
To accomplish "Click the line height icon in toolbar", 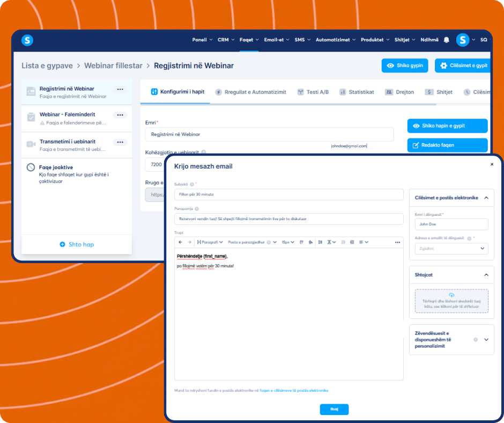I will [320, 242].
